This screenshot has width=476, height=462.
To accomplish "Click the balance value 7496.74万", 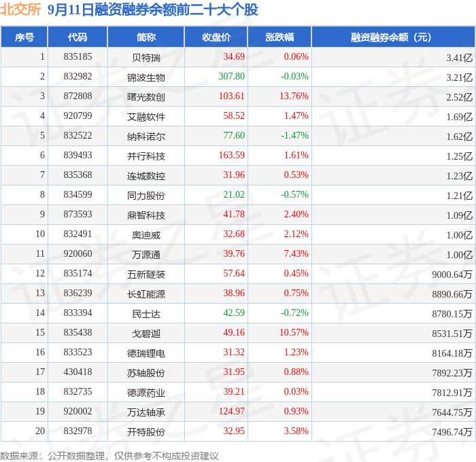I will click(452, 432).
